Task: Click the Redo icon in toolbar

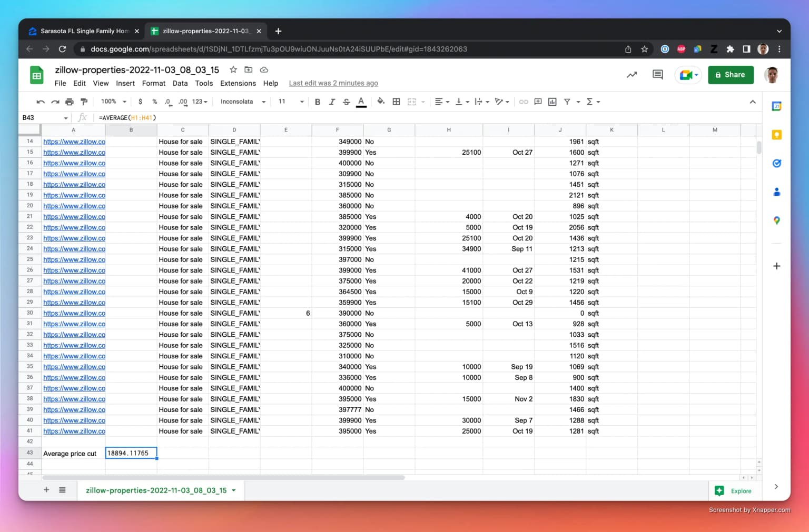Action: (x=55, y=102)
